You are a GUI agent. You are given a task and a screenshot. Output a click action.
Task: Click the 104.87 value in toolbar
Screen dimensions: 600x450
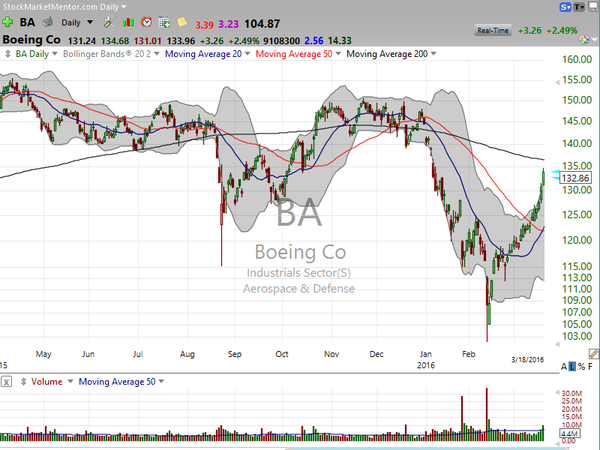(262, 24)
